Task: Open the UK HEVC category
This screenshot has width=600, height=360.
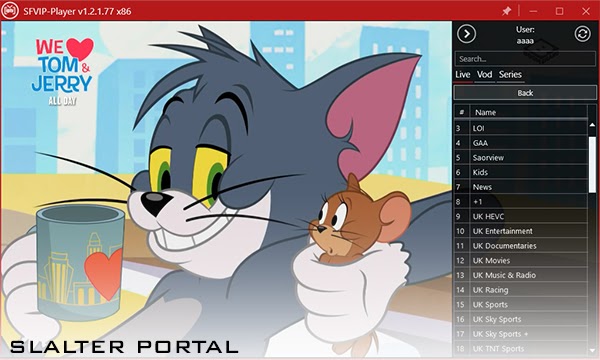Action: [521, 217]
